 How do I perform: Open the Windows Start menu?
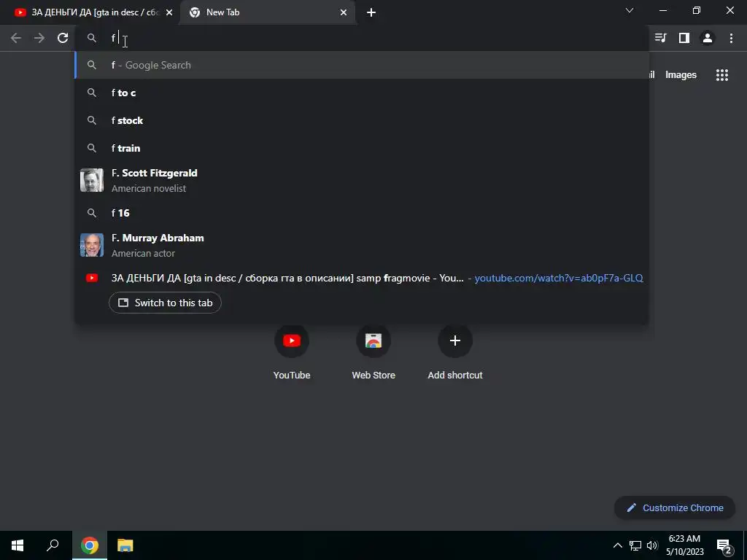coord(18,545)
